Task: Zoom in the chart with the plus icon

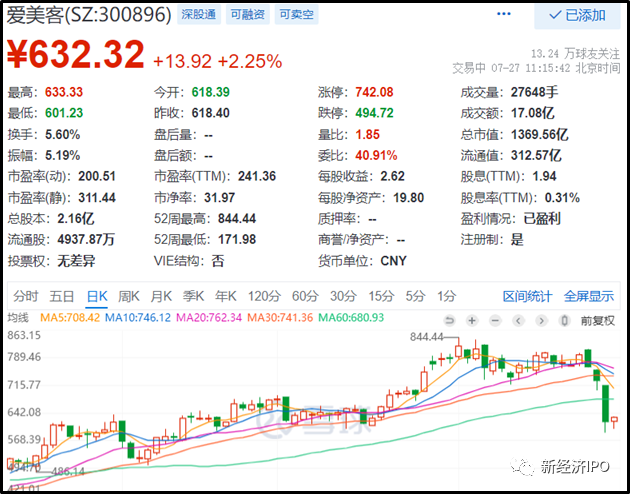Action: [x=472, y=320]
